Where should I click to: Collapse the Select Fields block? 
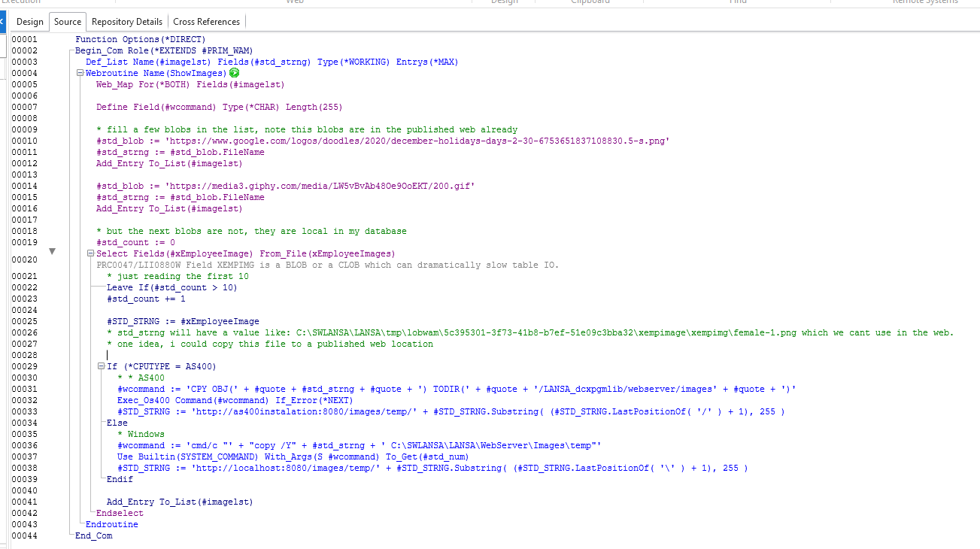pyautogui.click(x=90, y=253)
